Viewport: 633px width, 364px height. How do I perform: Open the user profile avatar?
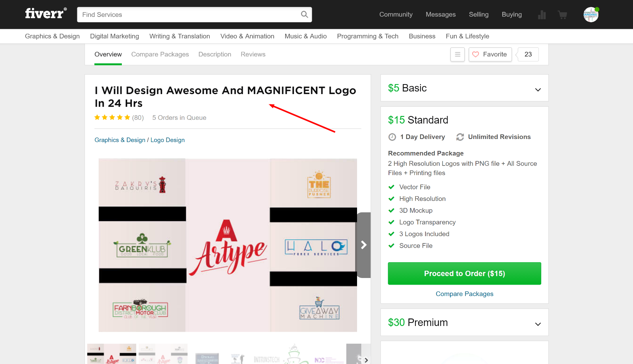click(591, 15)
